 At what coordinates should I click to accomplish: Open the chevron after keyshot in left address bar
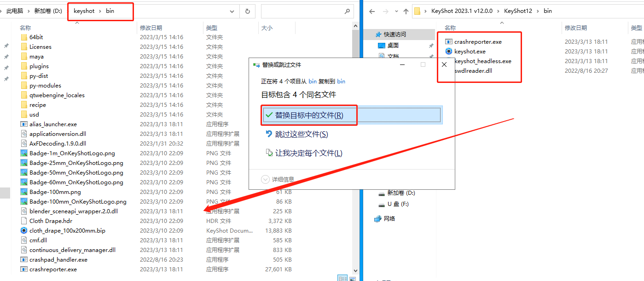(x=100, y=11)
